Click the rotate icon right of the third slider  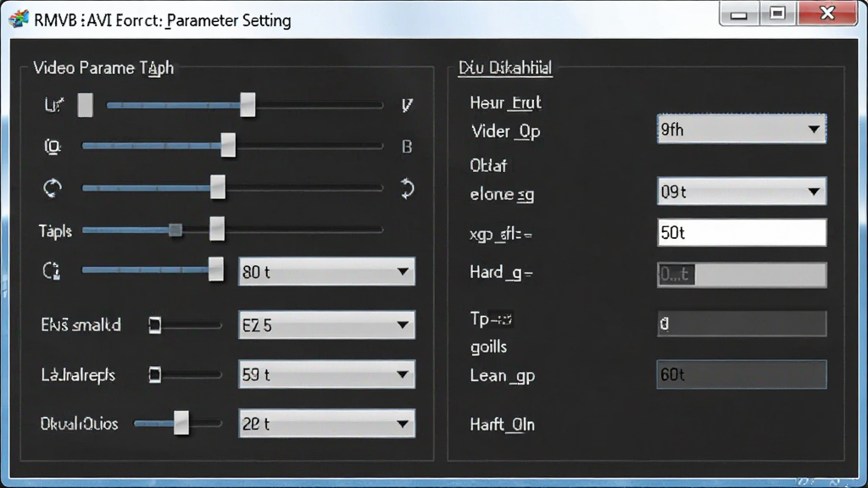[x=407, y=189]
